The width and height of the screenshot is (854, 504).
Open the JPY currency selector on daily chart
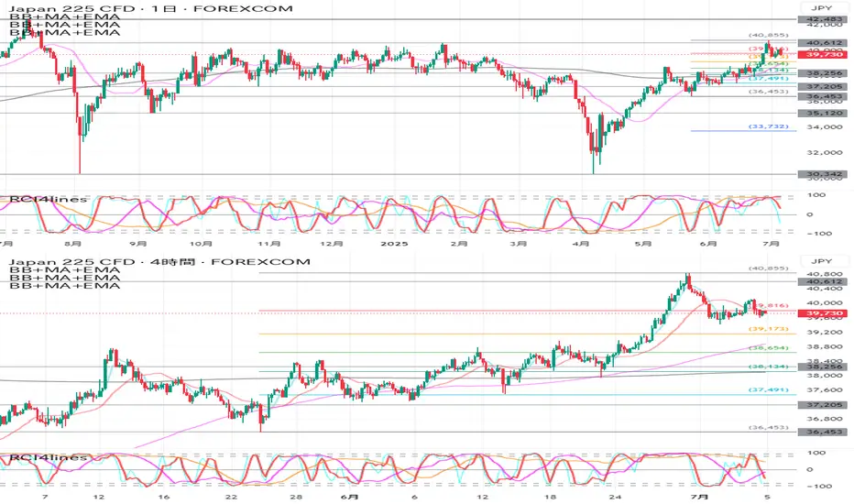click(x=821, y=8)
